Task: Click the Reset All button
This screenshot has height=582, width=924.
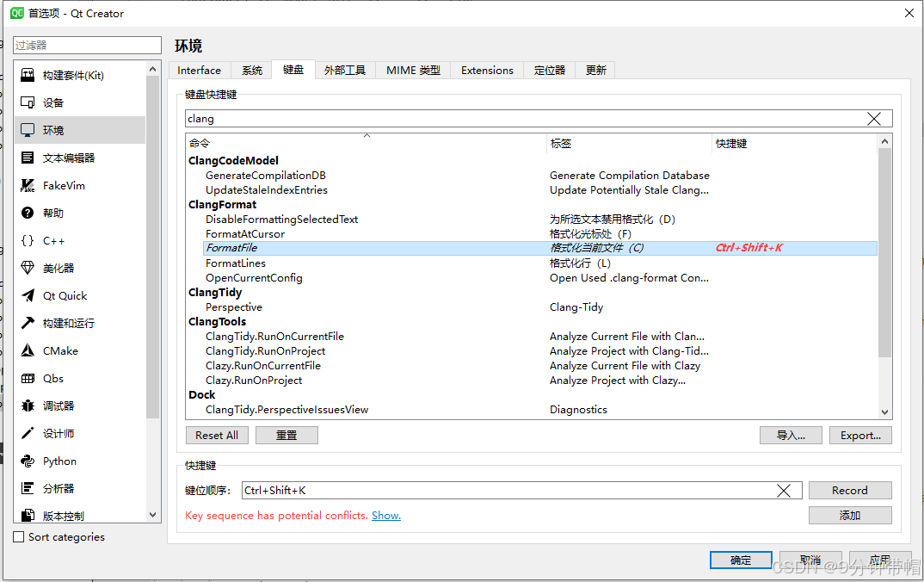Action: pyautogui.click(x=217, y=435)
